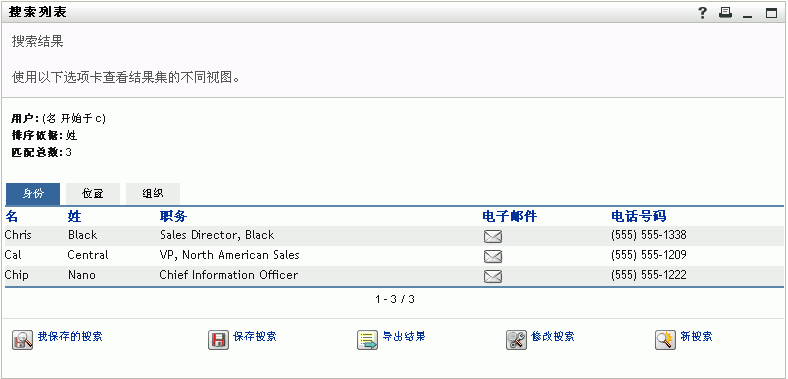Click the print icon in title bar
The image size is (788, 379).
point(725,14)
